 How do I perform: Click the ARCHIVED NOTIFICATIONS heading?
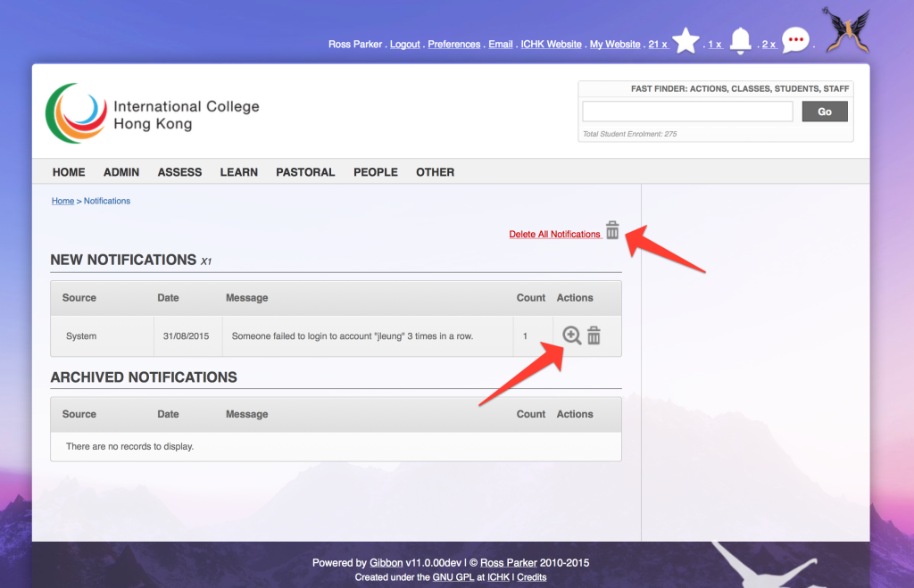click(144, 377)
